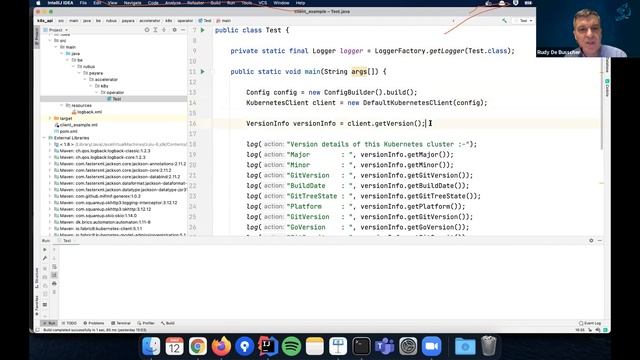Viewport: 640px width, 360px height.
Task: Open Terminal app from the dock
Action: coord(361,346)
